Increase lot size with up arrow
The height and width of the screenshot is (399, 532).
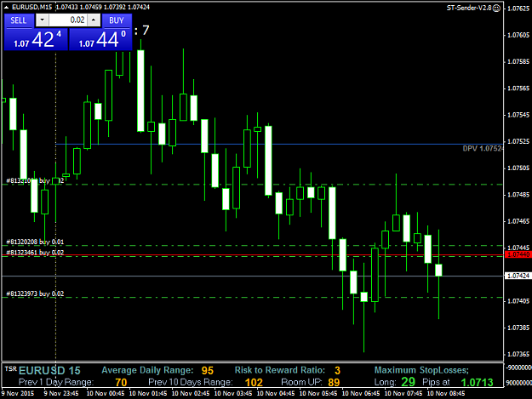94,20
